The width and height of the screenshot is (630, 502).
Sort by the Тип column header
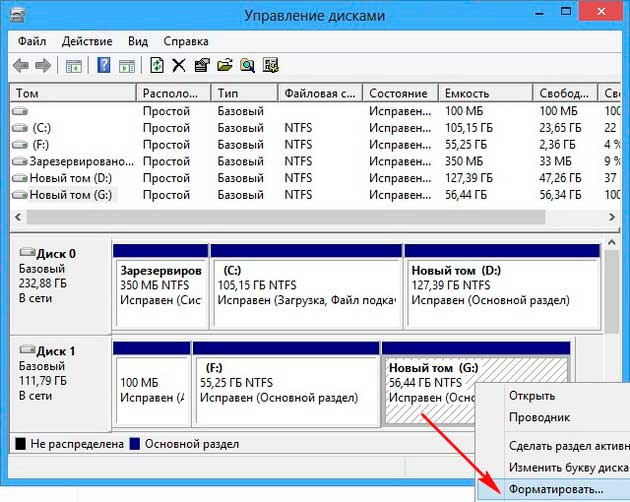245,93
